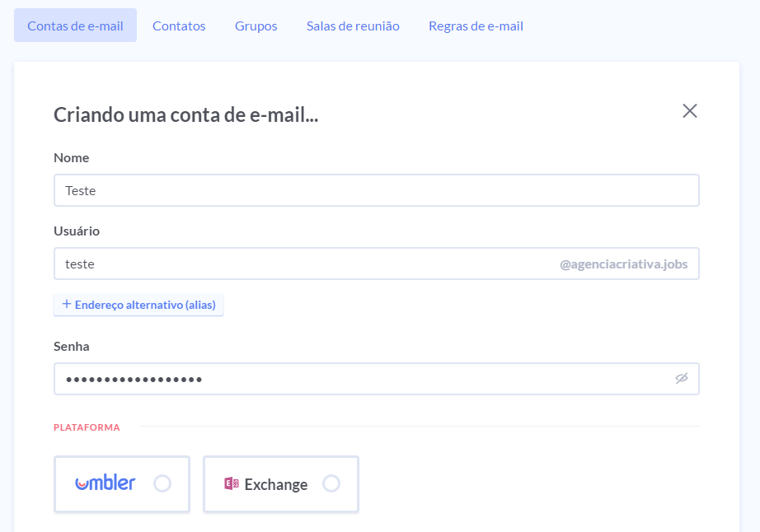Go to the Grupos tab
The height and width of the screenshot is (532, 760).
pyautogui.click(x=256, y=26)
